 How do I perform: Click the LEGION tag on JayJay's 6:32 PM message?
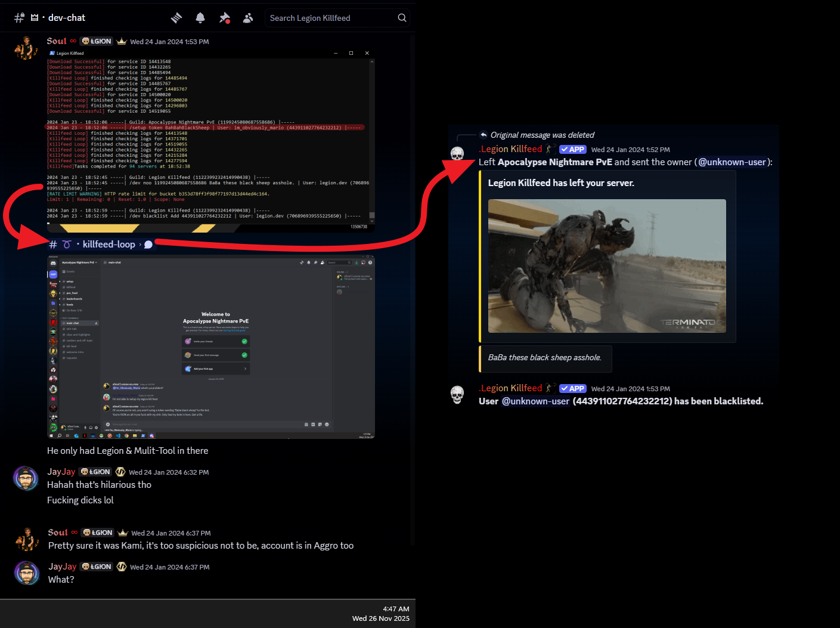point(95,472)
